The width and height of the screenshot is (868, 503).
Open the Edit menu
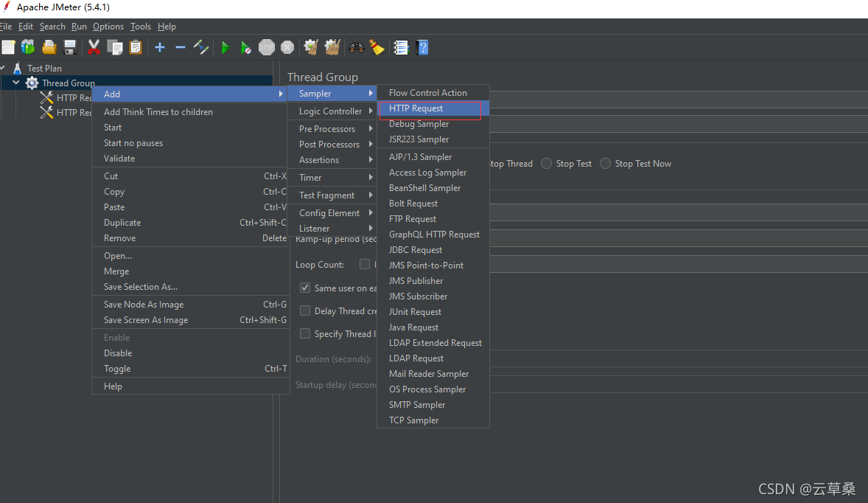click(26, 27)
